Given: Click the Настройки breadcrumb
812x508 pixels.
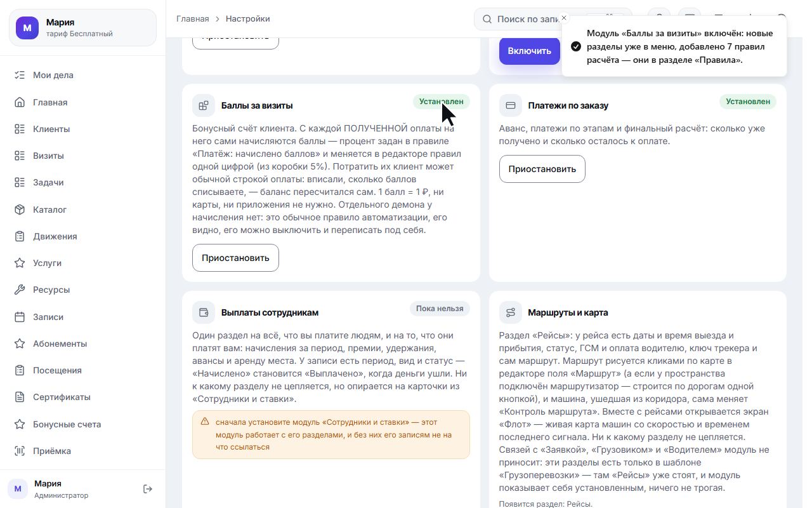Looking at the screenshot, I should click(248, 19).
